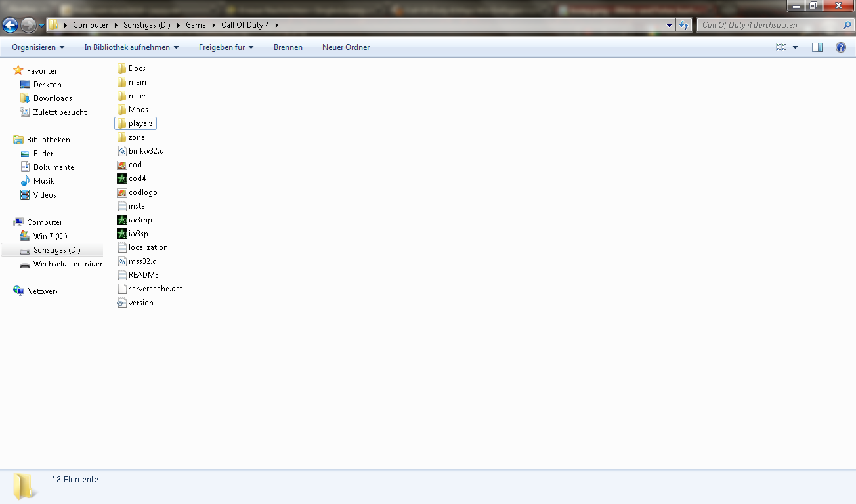The width and height of the screenshot is (856, 504).
Task: Click Sonstiges (D:) in the address bar
Action: 147,25
